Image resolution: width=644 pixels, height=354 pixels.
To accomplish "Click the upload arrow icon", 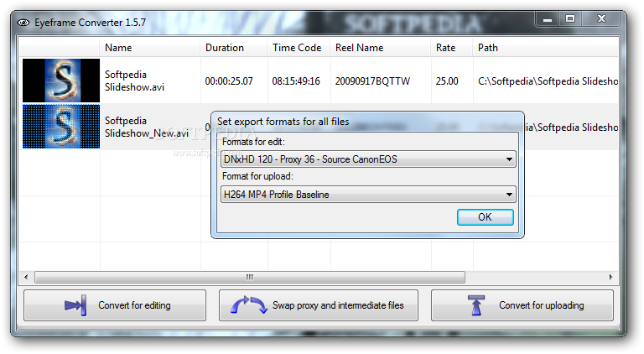I will point(476,305).
